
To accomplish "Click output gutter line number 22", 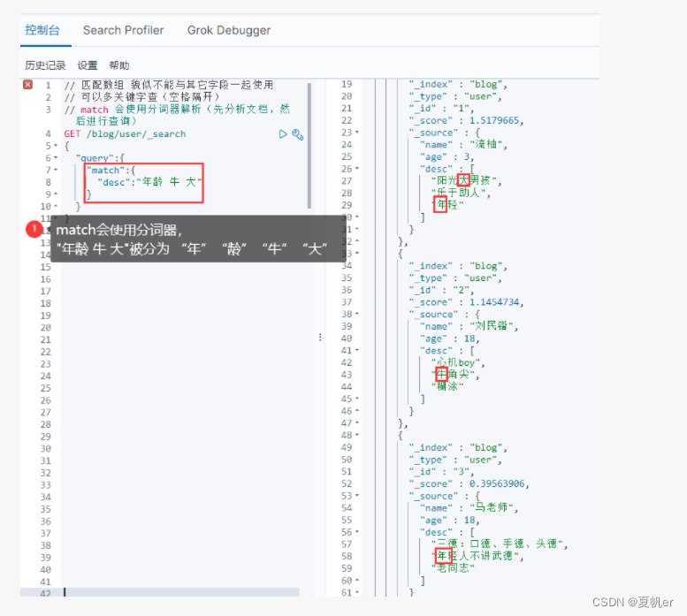I will [347, 120].
